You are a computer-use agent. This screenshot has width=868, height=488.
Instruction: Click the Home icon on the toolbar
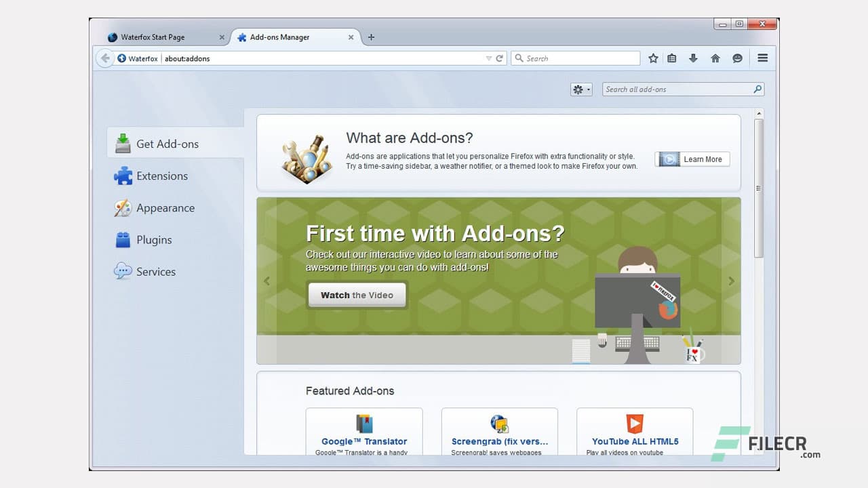(715, 58)
